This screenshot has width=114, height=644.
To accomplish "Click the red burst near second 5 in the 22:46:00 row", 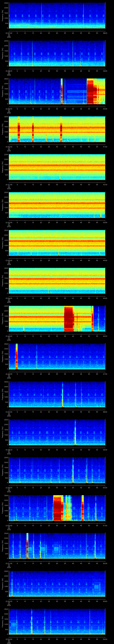I will 17,357.
